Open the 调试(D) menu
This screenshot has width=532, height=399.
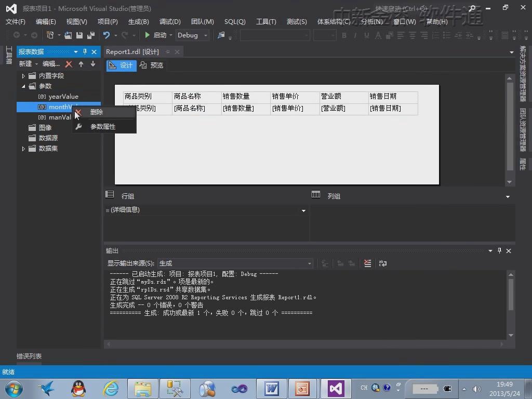click(x=170, y=22)
